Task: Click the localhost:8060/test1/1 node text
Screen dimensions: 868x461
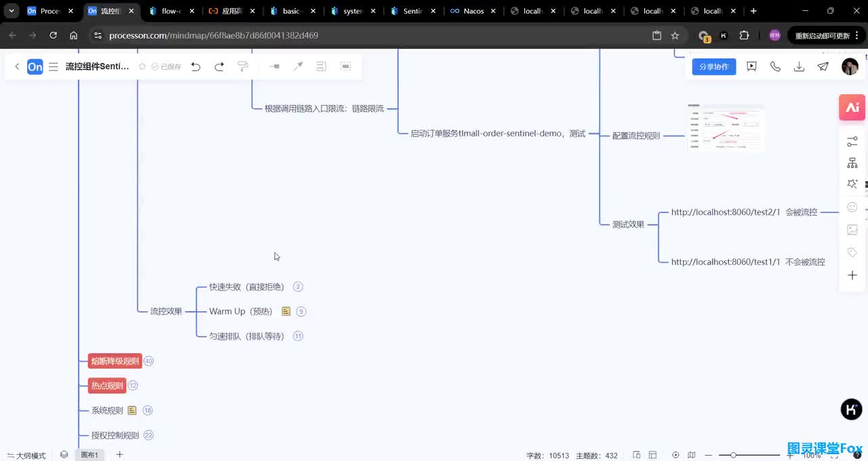Action: click(748, 262)
